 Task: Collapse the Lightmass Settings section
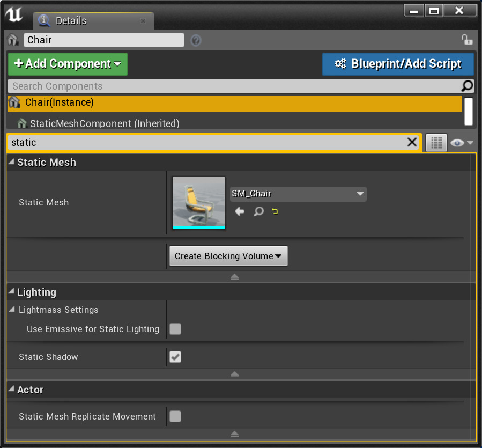(x=12, y=310)
